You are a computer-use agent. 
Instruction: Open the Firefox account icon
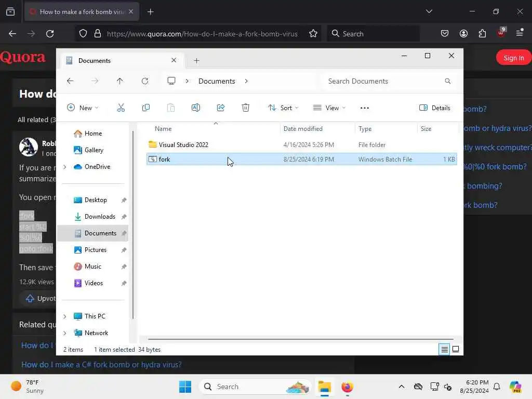pyautogui.click(x=463, y=33)
